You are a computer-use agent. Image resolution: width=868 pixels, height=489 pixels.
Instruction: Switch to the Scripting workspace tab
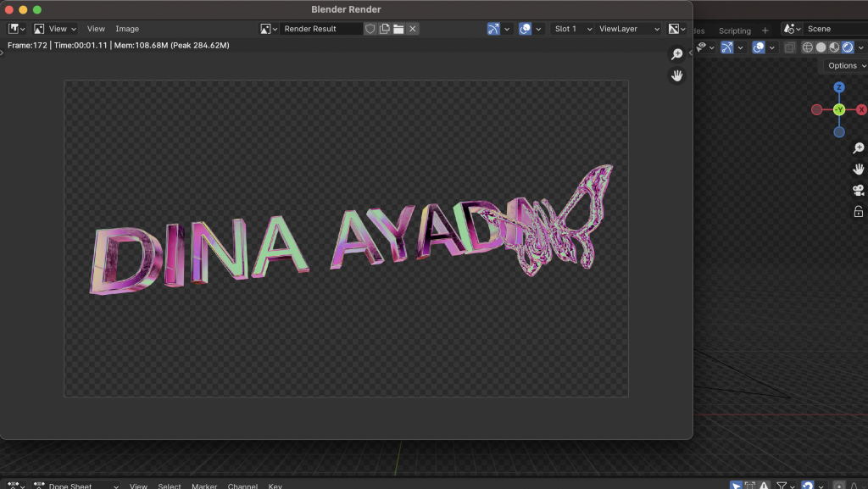tap(734, 31)
